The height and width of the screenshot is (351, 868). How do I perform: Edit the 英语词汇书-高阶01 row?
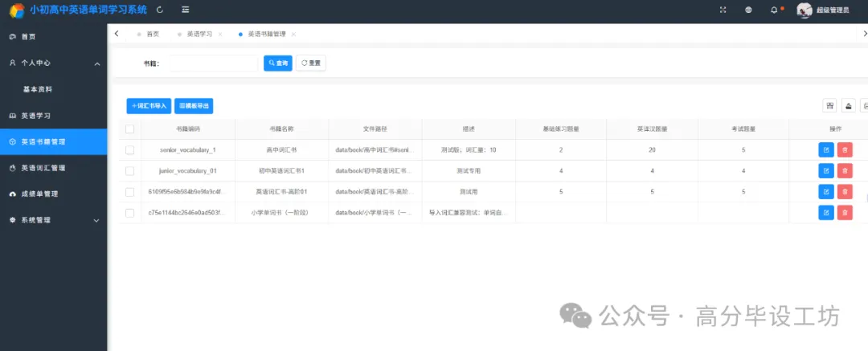[x=826, y=191]
